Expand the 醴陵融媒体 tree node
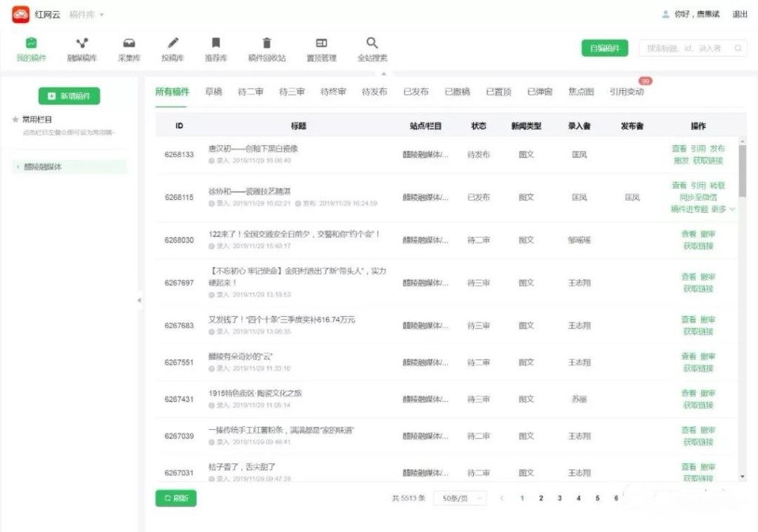758x532 pixels. (18, 167)
